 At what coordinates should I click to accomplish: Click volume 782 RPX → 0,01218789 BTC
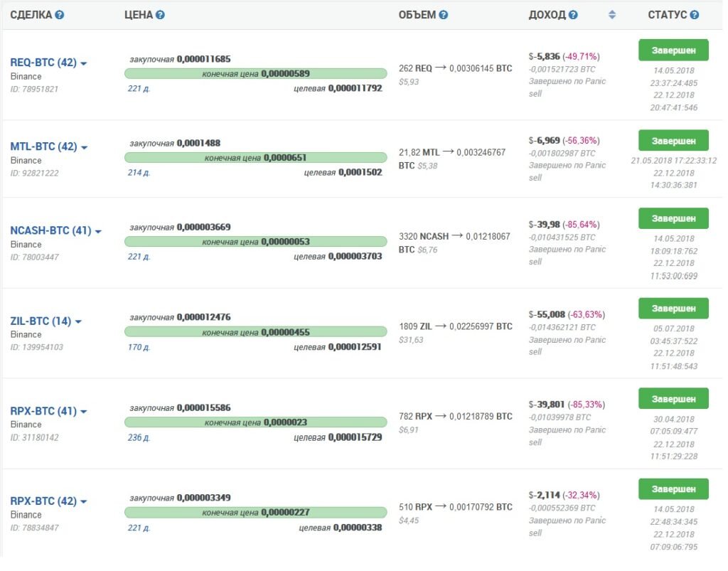pos(456,417)
